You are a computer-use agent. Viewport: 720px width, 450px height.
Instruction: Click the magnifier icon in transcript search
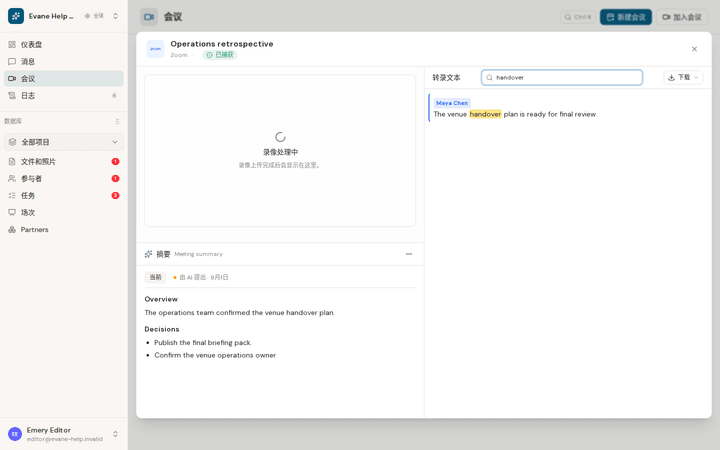[x=489, y=78]
